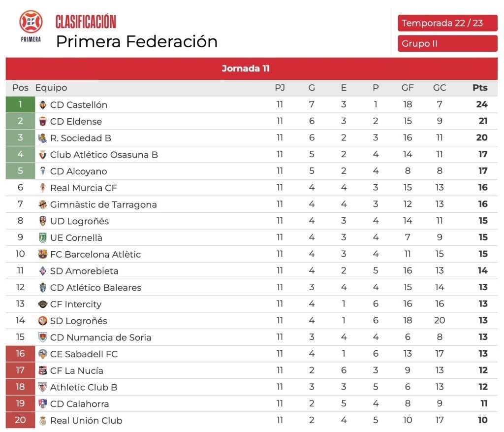Image resolution: width=504 pixels, height=432 pixels.
Task: Open the Grupo II selector
Action: point(447,43)
